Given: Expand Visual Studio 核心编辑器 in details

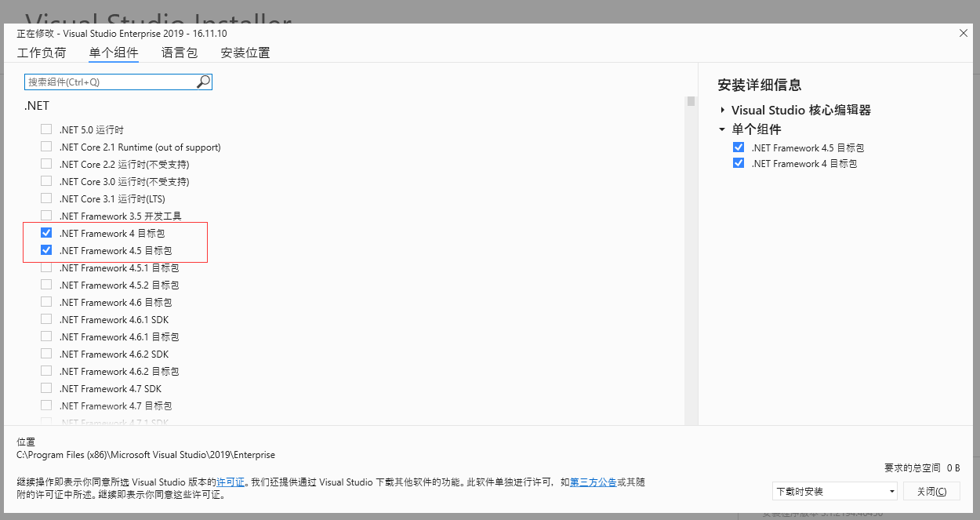Looking at the screenshot, I should click(x=722, y=111).
